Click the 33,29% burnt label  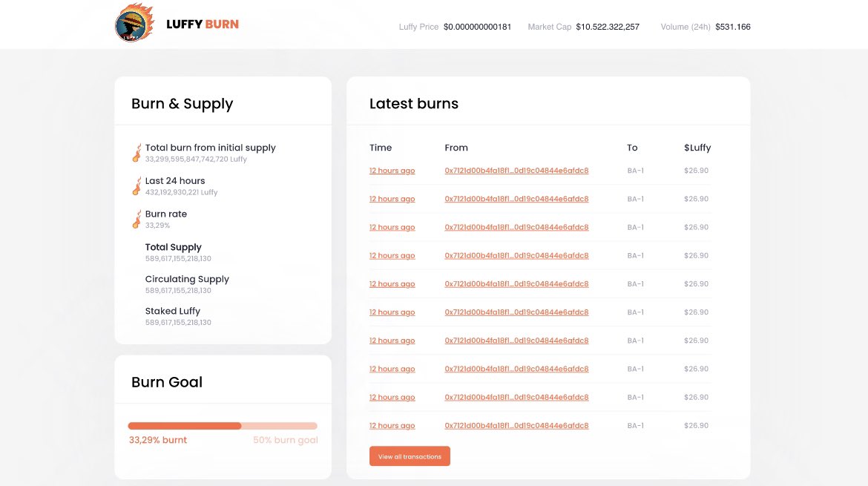pyautogui.click(x=158, y=440)
